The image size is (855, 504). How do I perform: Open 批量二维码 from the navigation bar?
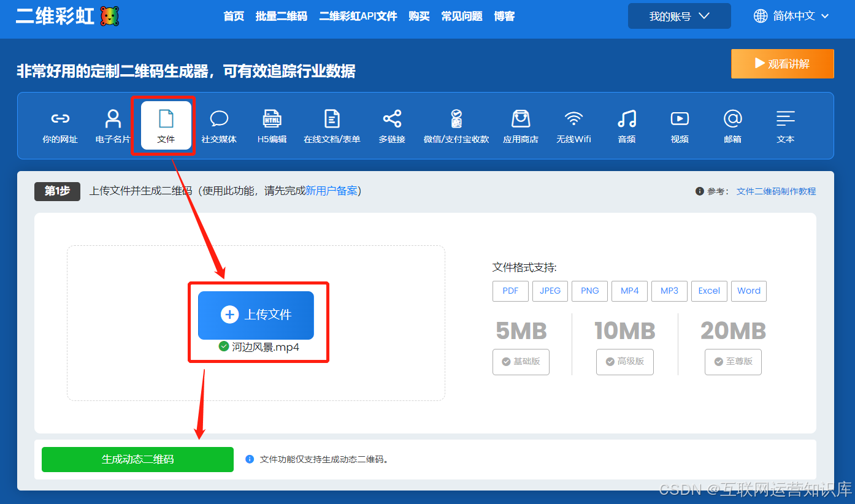(x=282, y=17)
